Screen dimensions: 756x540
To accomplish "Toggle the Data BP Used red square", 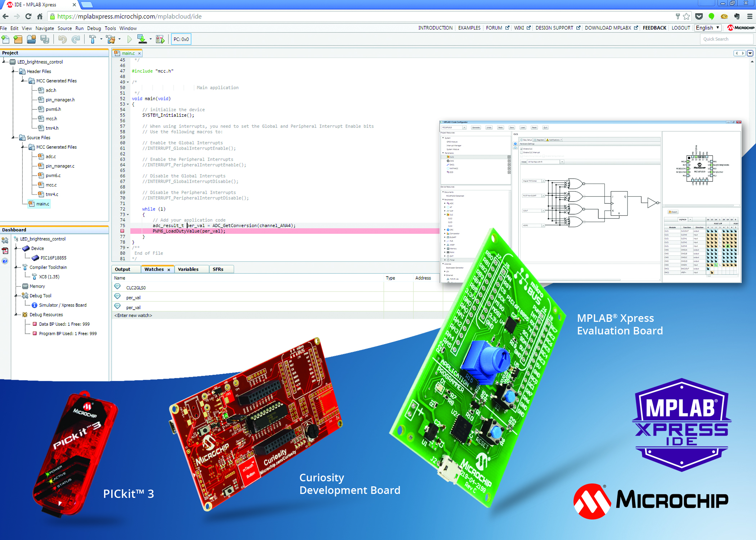I will pyautogui.click(x=35, y=324).
